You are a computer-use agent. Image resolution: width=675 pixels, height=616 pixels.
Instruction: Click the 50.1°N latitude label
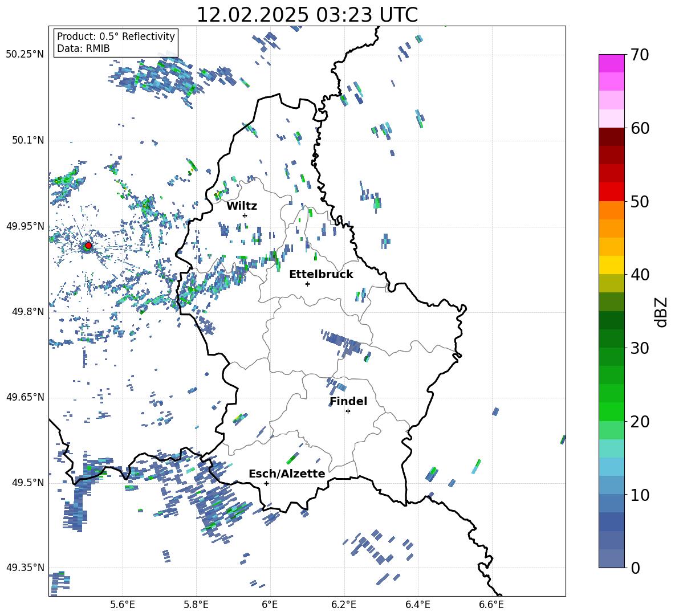click(x=28, y=141)
